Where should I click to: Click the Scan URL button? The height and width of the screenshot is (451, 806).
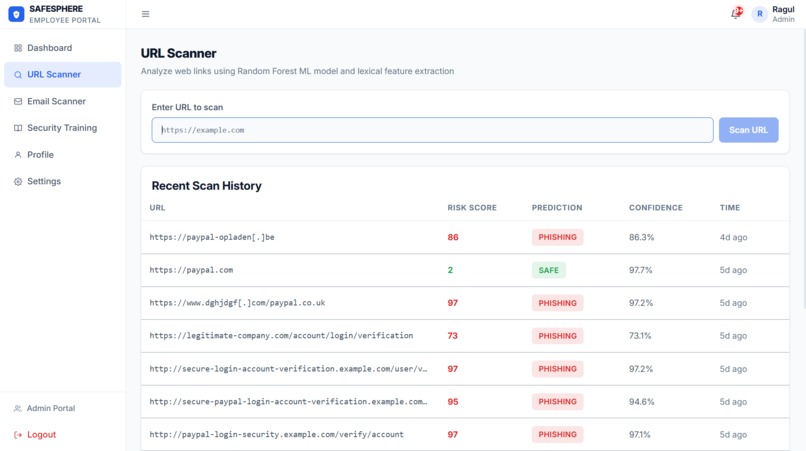tap(748, 130)
